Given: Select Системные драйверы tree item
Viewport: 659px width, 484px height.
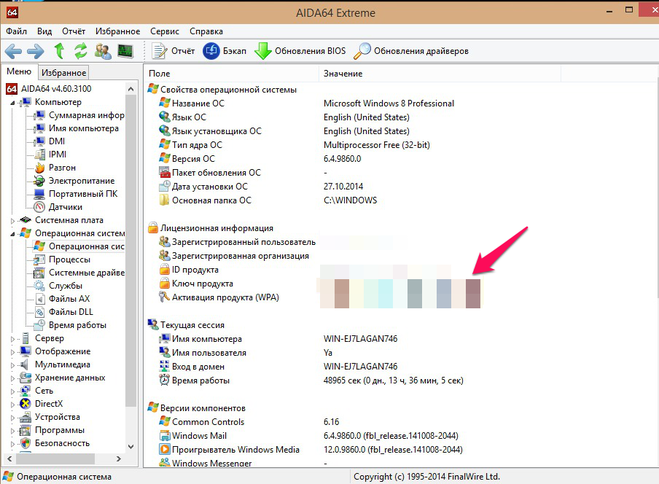Looking at the screenshot, I should coord(80,272).
